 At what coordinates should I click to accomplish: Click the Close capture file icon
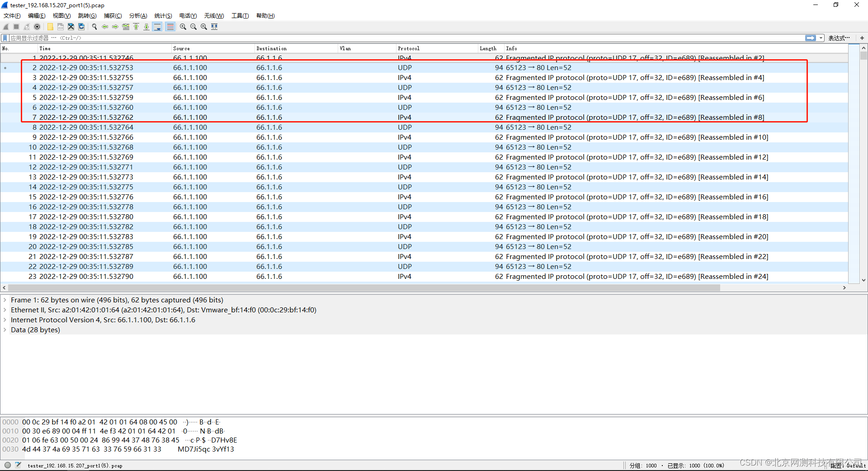[x=71, y=27]
